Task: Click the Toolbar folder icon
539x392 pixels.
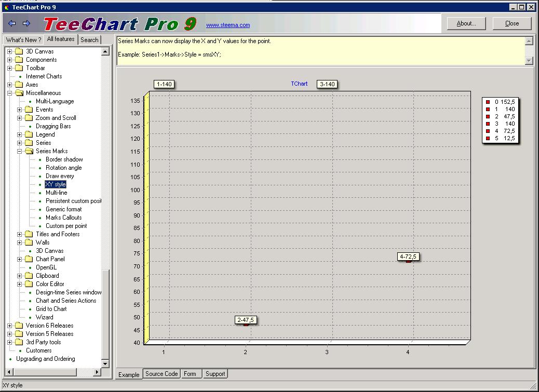Action: pyautogui.click(x=19, y=67)
